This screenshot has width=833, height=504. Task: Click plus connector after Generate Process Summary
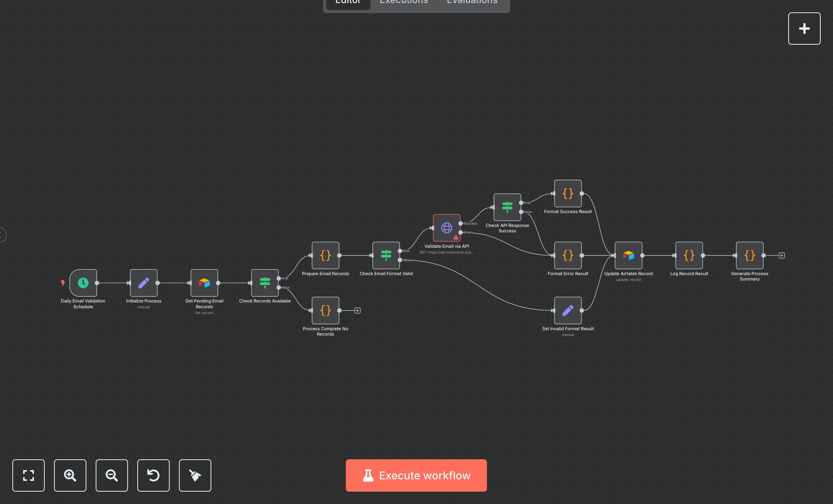[781, 255]
